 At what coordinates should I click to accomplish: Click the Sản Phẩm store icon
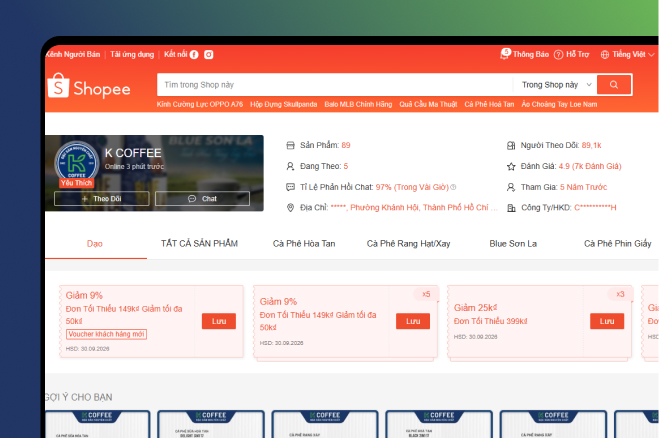click(x=290, y=145)
